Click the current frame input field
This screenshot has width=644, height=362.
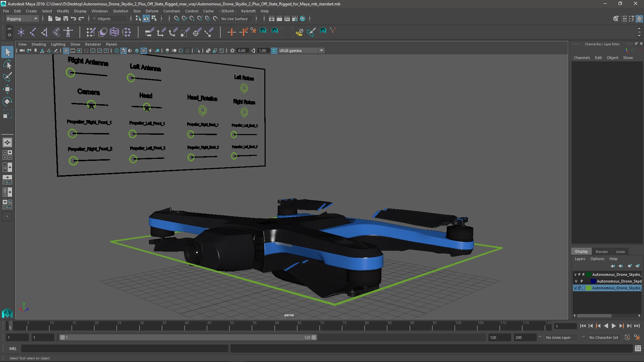tap(565, 326)
